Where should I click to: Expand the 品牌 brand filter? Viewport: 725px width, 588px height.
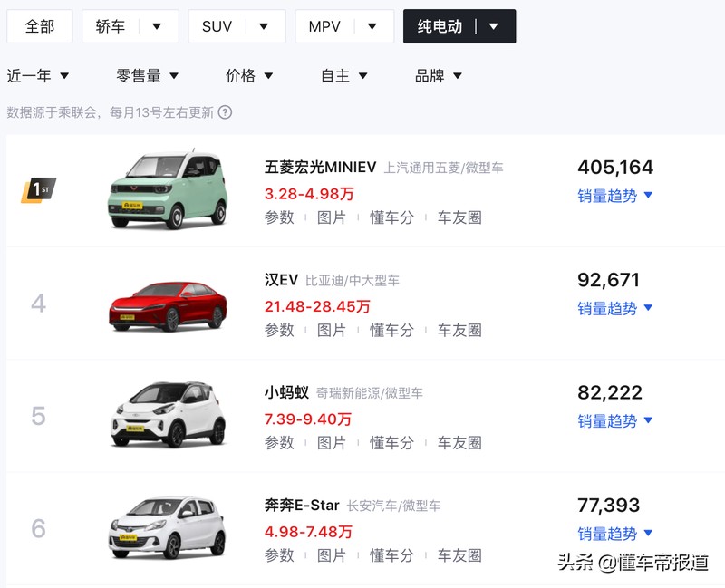tap(439, 75)
